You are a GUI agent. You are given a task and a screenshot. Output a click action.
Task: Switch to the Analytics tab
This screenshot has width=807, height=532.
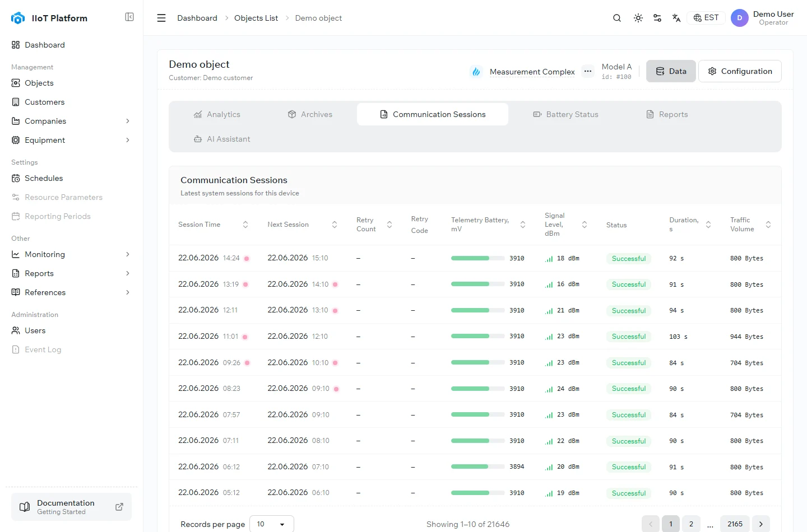click(217, 114)
